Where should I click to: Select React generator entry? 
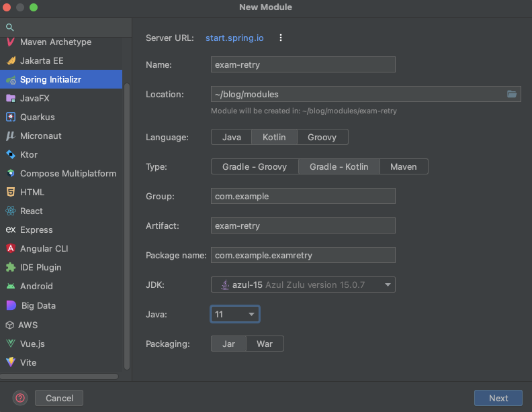61,211
